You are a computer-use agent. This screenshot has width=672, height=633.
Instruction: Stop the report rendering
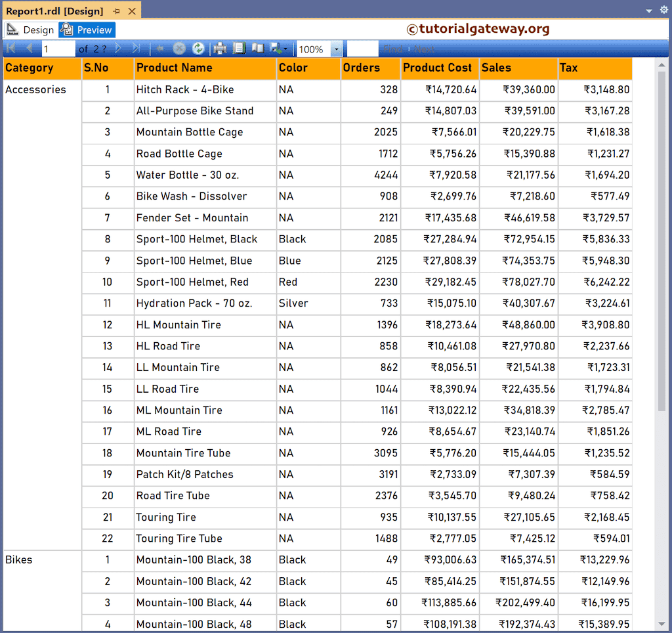pos(178,48)
